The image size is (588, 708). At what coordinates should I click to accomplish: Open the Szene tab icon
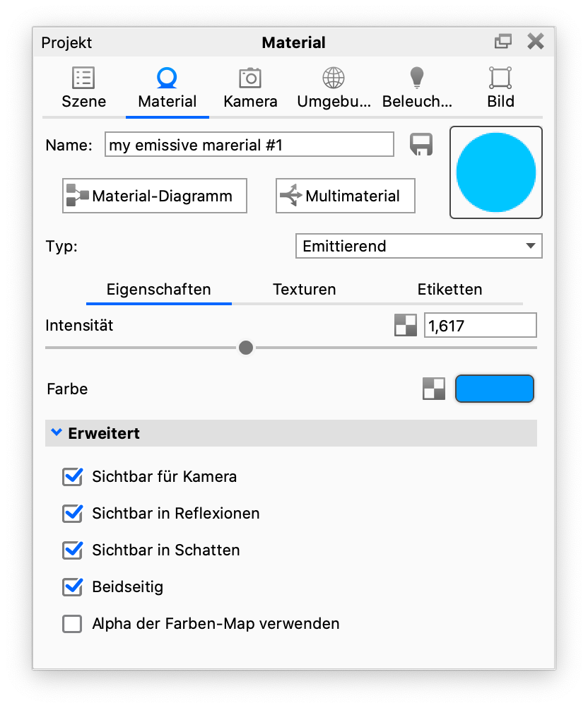[x=83, y=78]
